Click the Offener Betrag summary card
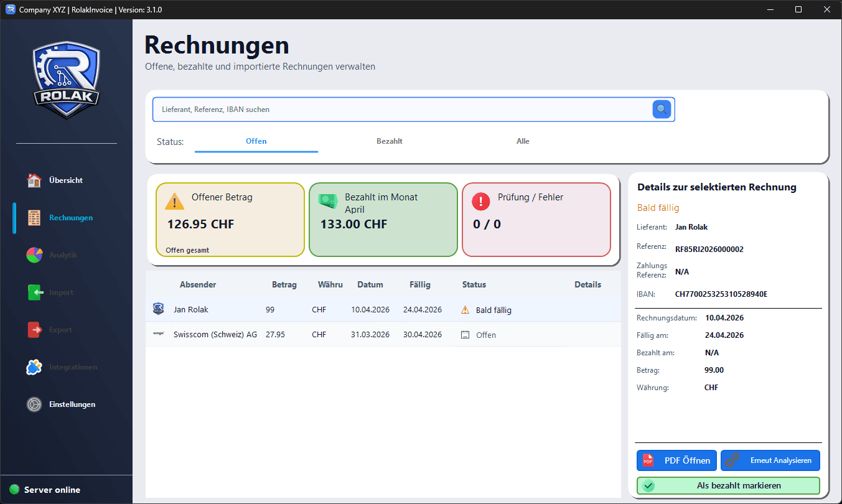This screenshot has width=842, height=504. pyautogui.click(x=230, y=220)
